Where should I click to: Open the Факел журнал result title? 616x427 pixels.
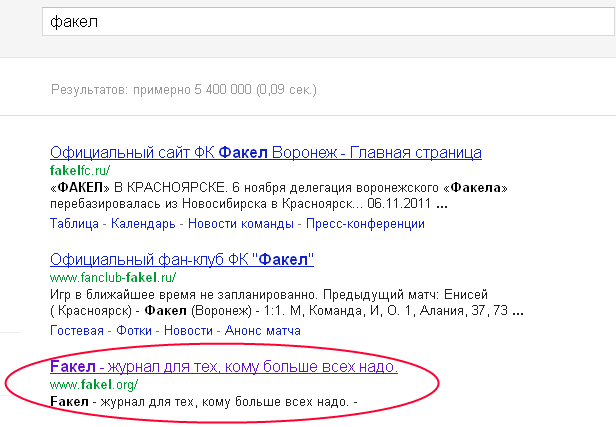223,367
